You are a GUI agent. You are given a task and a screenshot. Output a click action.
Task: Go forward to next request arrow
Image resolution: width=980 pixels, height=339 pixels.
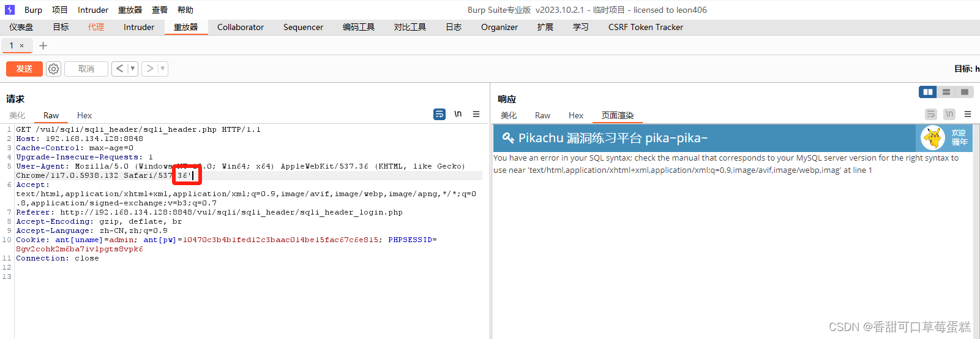coord(150,69)
